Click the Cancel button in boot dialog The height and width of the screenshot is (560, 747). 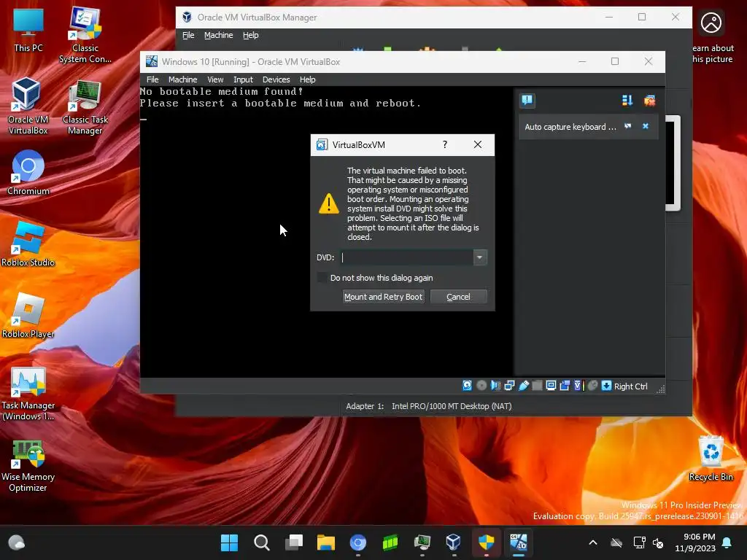458,297
